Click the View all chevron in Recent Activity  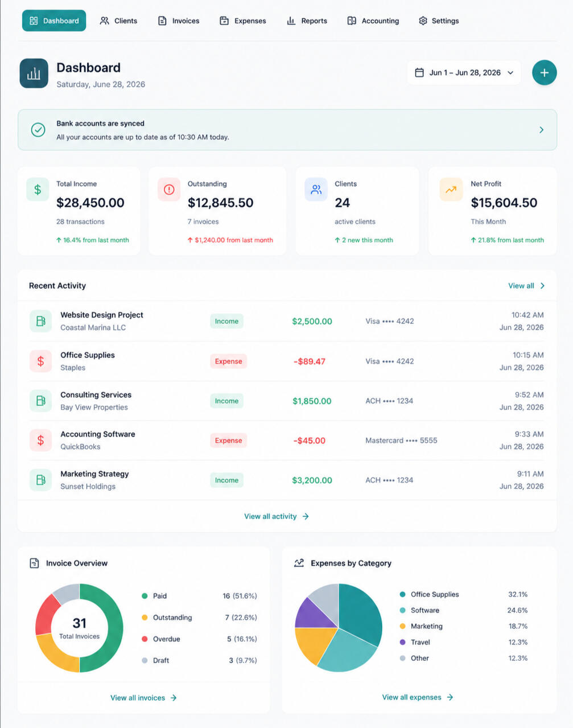[542, 286]
